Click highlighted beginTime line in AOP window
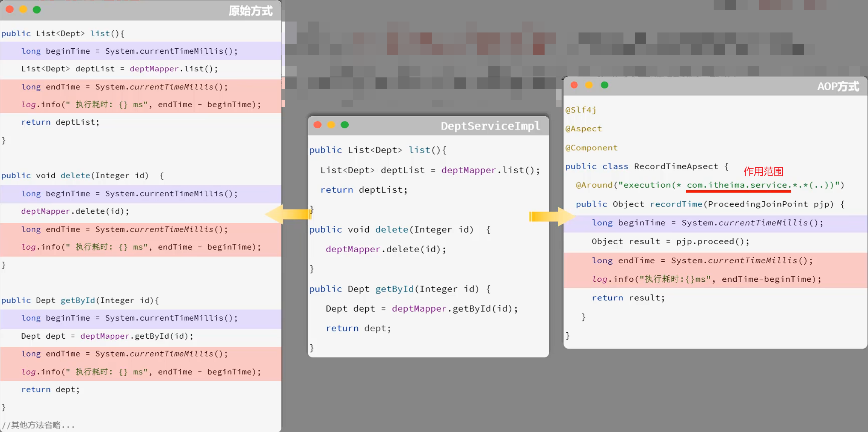The width and height of the screenshot is (868, 432). coord(707,223)
